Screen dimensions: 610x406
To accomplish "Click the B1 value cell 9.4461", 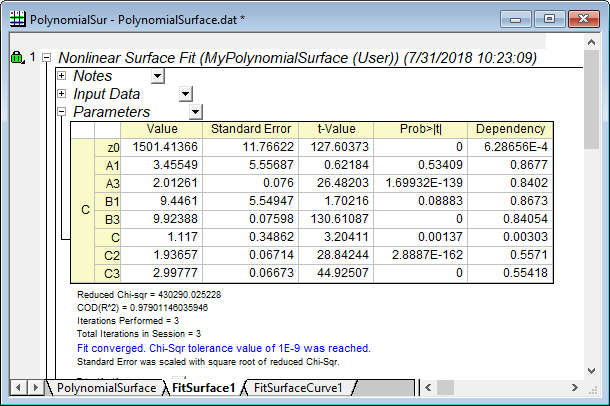I will [x=161, y=201].
